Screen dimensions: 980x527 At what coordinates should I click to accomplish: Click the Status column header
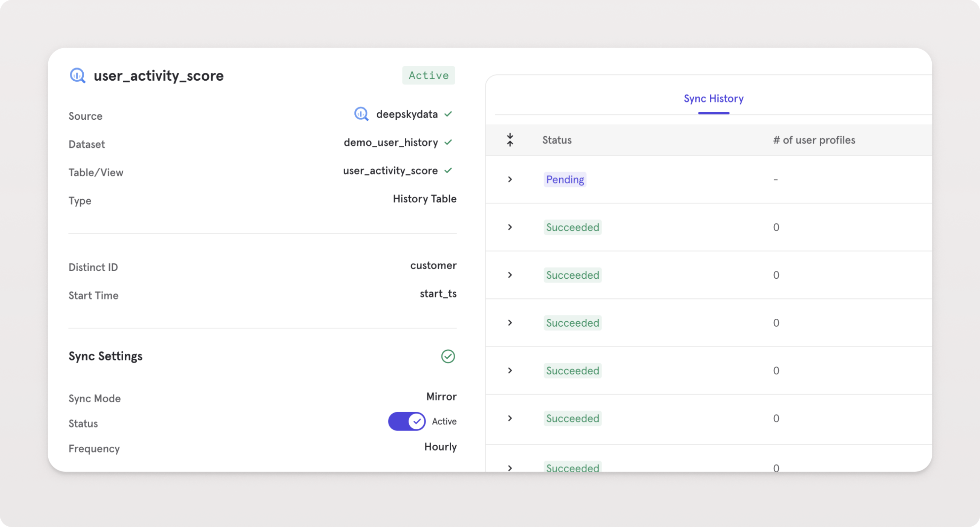(557, 140)
